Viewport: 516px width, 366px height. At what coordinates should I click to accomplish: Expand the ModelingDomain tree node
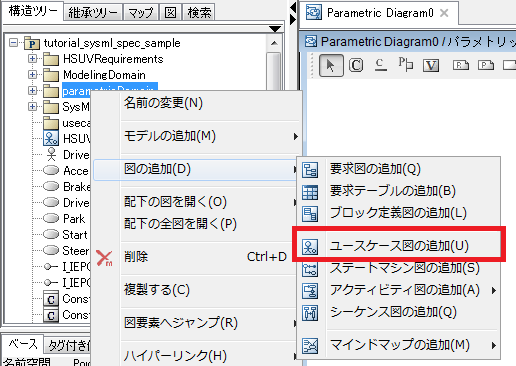point(32,74)
